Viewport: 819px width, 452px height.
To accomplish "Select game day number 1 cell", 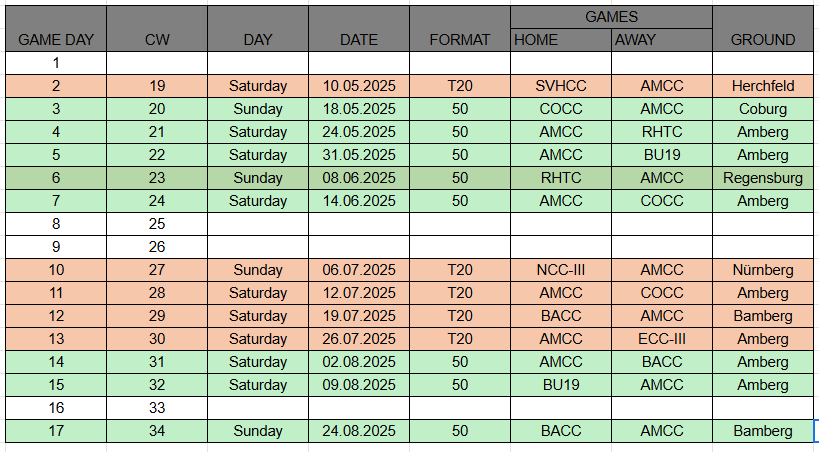I will point(56,63).
